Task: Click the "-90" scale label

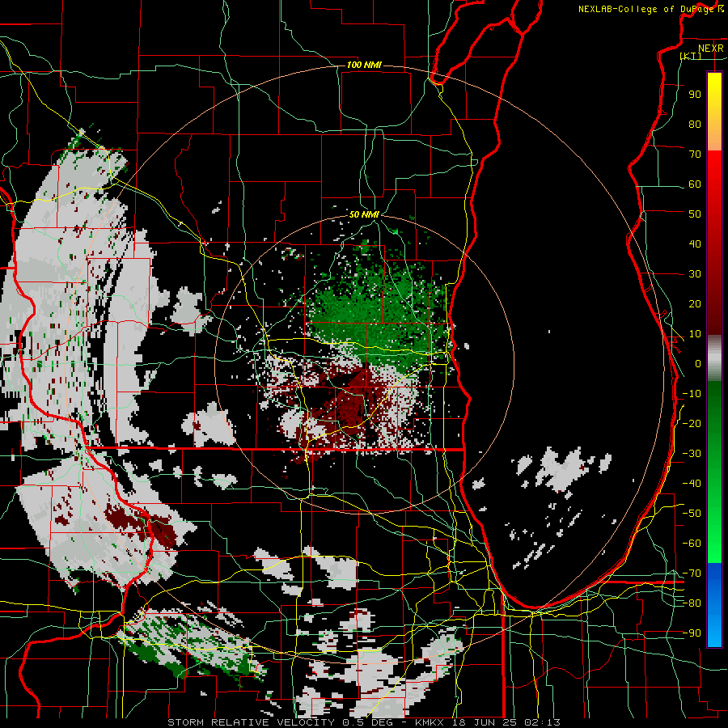Action: click(x=692, y=633)
